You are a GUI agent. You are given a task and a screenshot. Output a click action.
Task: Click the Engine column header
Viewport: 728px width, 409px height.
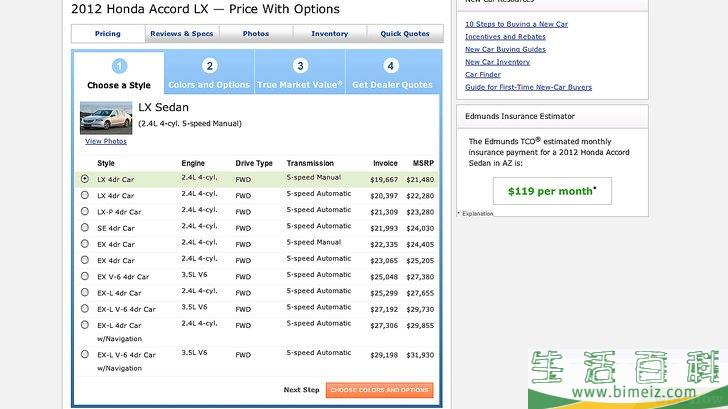(193, 163)
